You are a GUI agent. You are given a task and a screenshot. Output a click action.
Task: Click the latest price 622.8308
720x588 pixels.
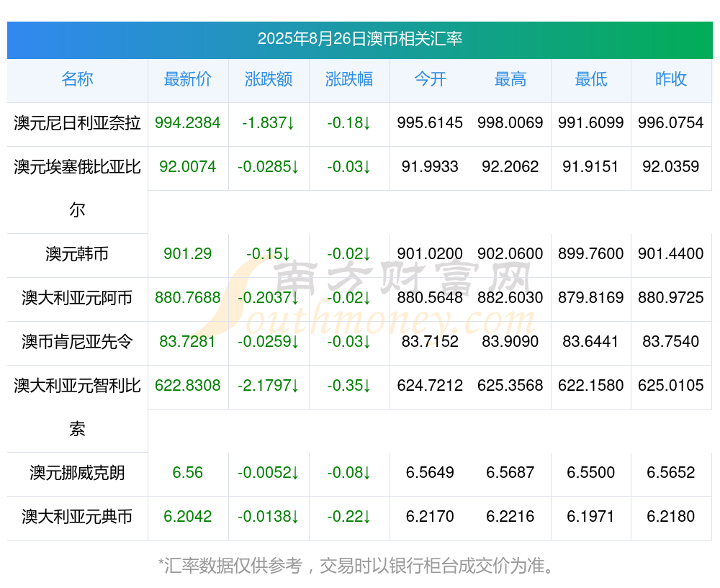(188, 386)
